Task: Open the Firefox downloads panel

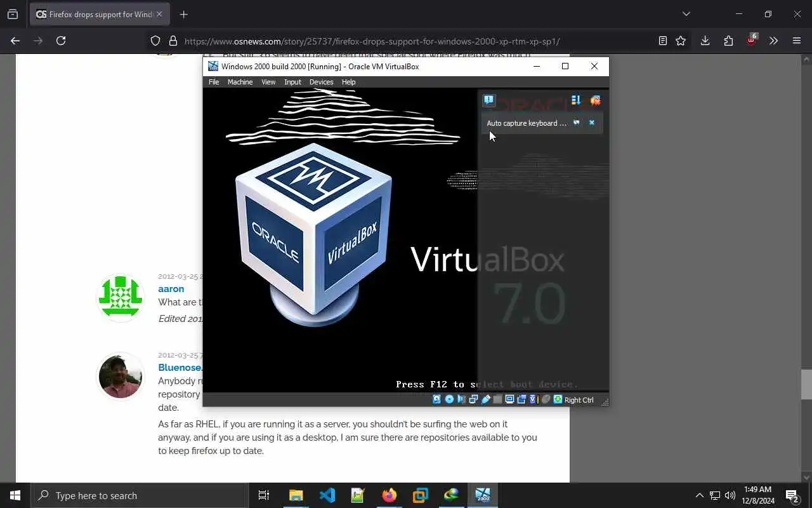Action: (x=705, y=41)
